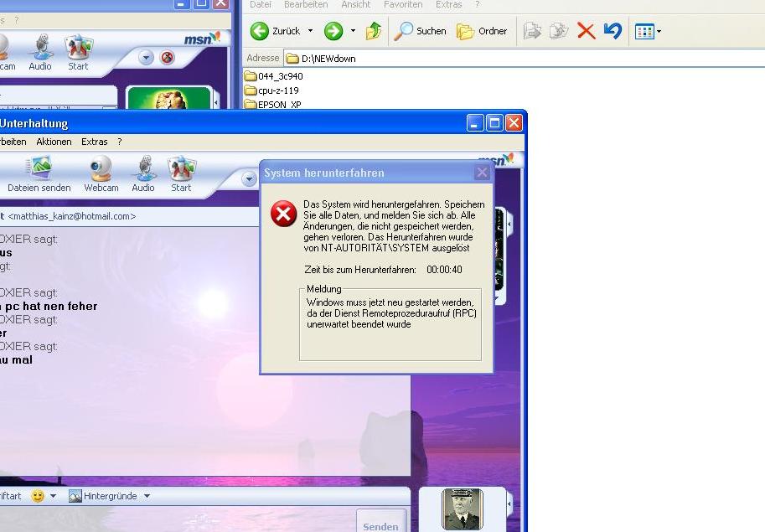Open the emoticon dropdown arrow
This screenshot has height=532, width=765.
point(53,496)
